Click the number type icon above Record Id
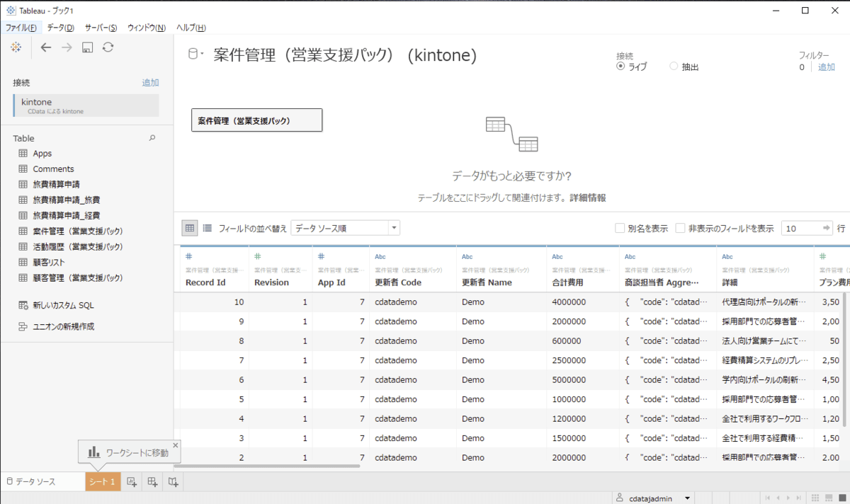 [188, 256]
